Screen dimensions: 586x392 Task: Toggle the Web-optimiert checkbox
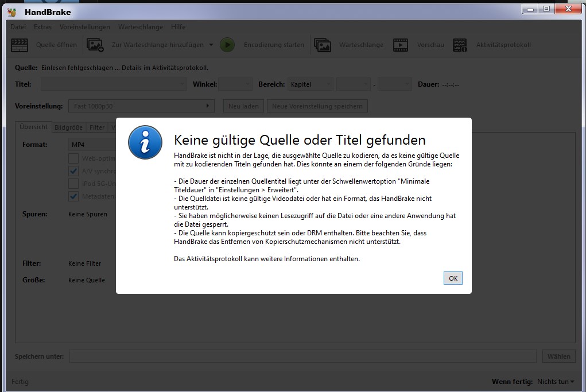tap(73, 158)
